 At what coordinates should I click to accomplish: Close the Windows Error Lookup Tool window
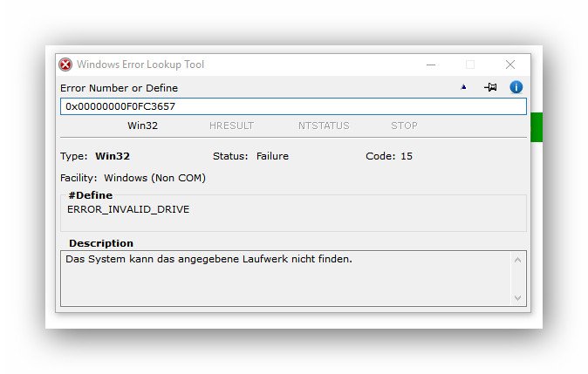(x=510, y=65)
